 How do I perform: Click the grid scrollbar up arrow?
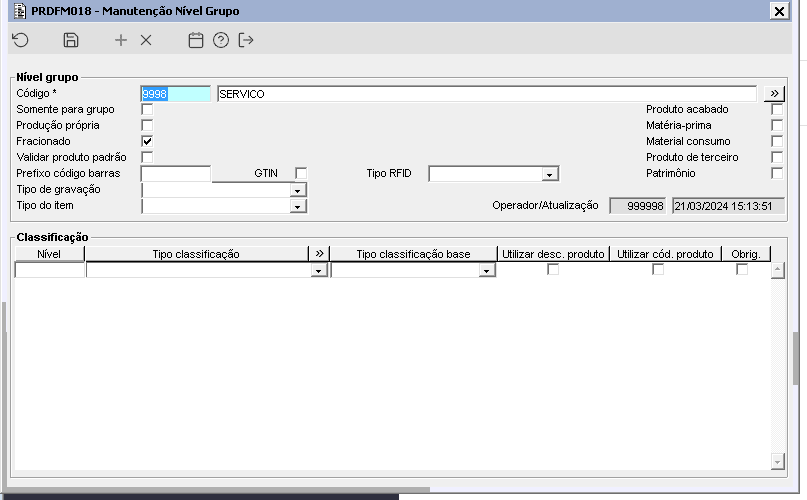click(778, 270)
